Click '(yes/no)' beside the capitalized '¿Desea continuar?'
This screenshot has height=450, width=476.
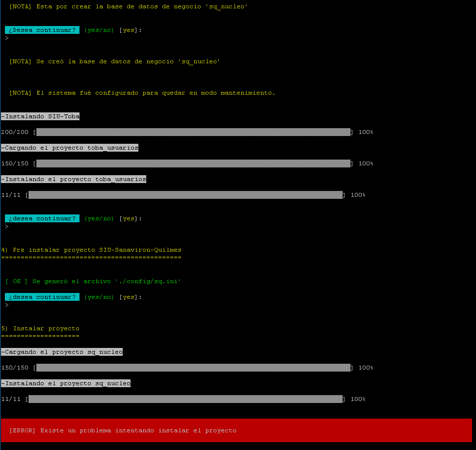[x=99, y=30]
